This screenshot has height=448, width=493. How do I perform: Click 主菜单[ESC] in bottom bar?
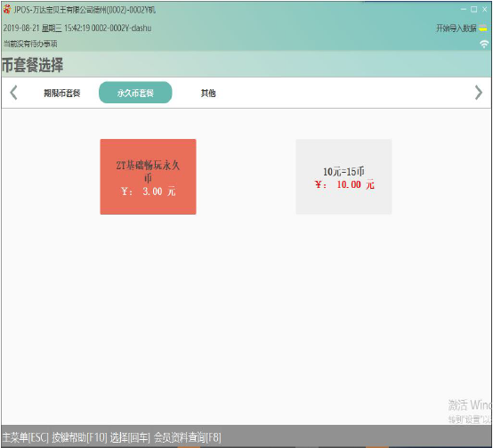point(26,437)
